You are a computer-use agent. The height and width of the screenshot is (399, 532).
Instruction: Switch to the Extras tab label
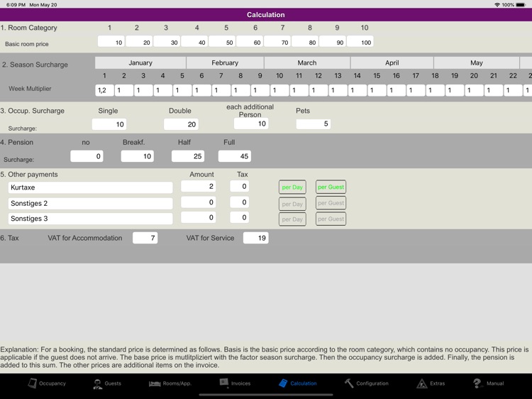click(438, 383)
